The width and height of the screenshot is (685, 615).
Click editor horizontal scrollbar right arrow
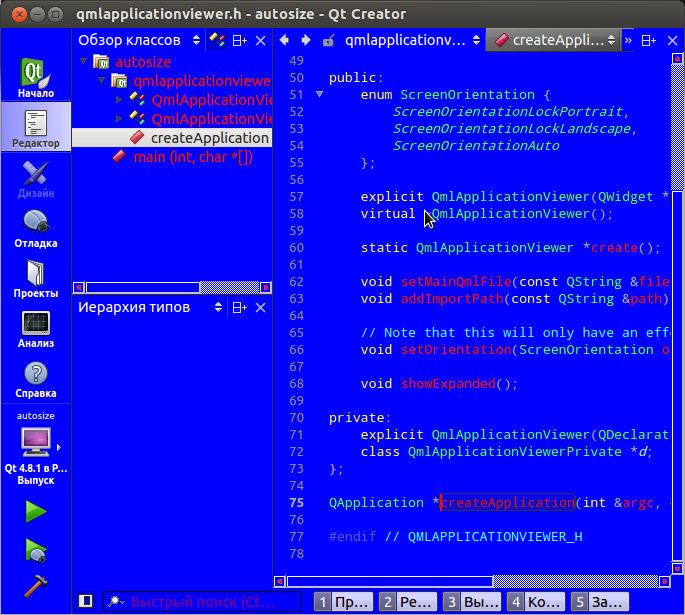pos(665,581)
